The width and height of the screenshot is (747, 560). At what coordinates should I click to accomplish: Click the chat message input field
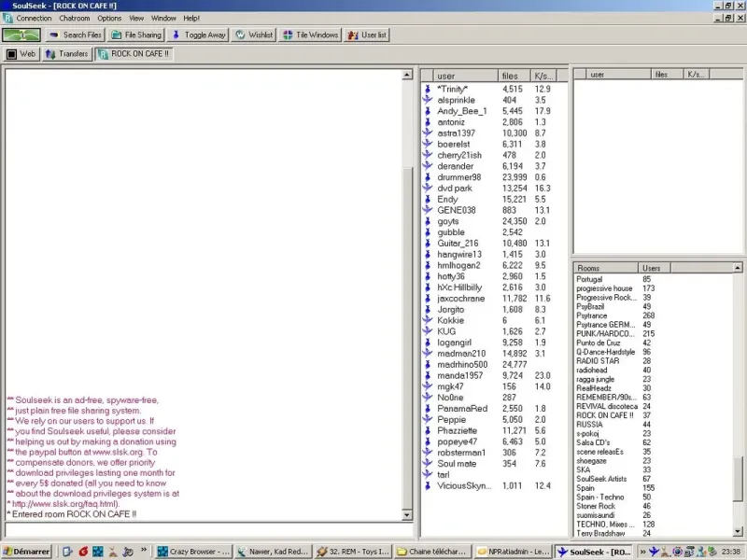click(x=208, y=530)
